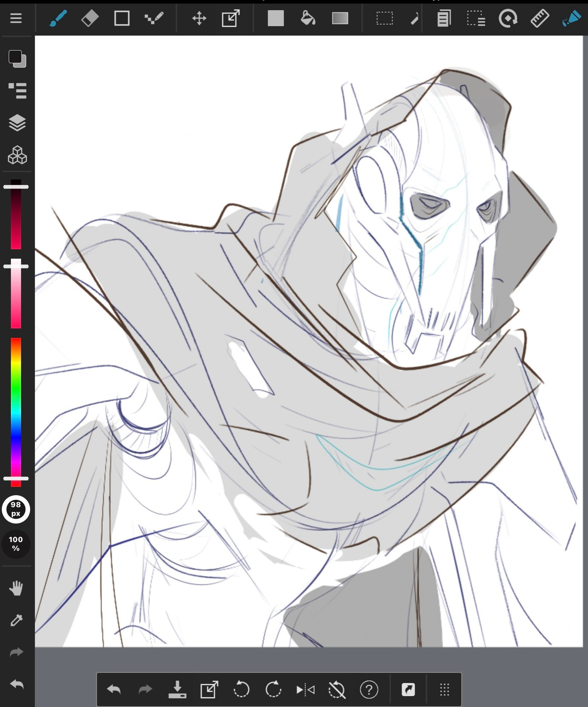
Task: Flip canvas horizontally in bottom bar
Action: 305,689
